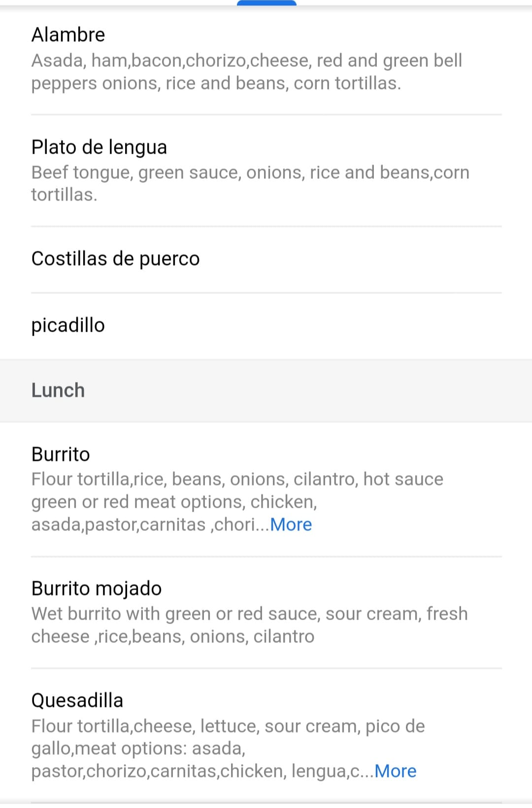Screen dimensions: 532x808
Task: Tap the 'cheese ,rice,beans, onions, cilantro' line
Action: pos(172,636)
